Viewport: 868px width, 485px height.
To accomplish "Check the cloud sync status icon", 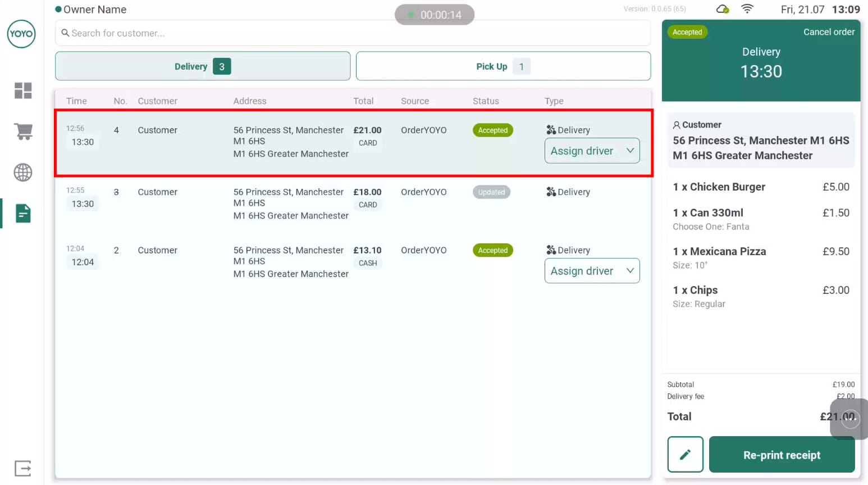I will click(723, 9).
